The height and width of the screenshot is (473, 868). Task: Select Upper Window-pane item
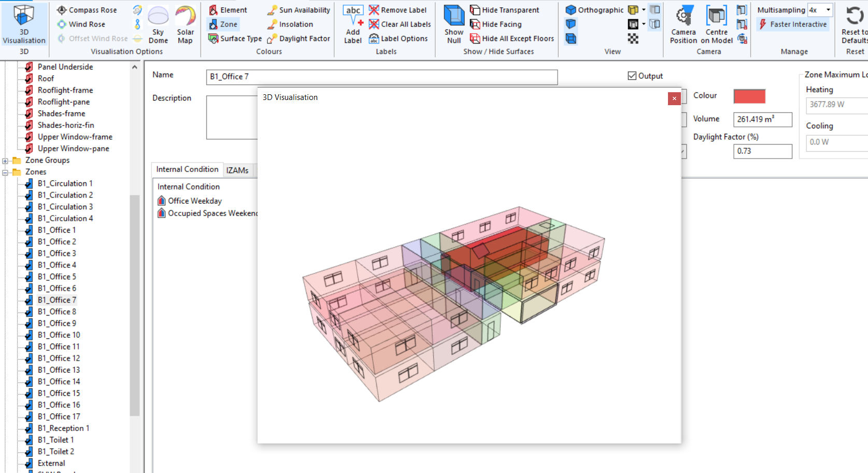coord(73,149)
